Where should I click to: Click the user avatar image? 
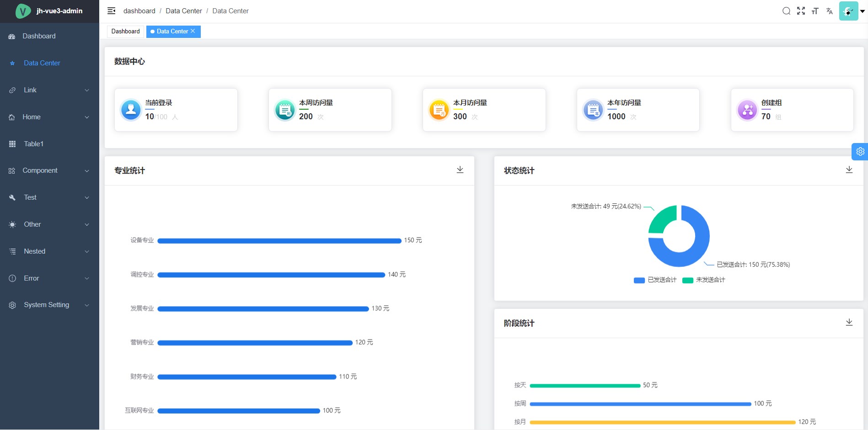848,11
